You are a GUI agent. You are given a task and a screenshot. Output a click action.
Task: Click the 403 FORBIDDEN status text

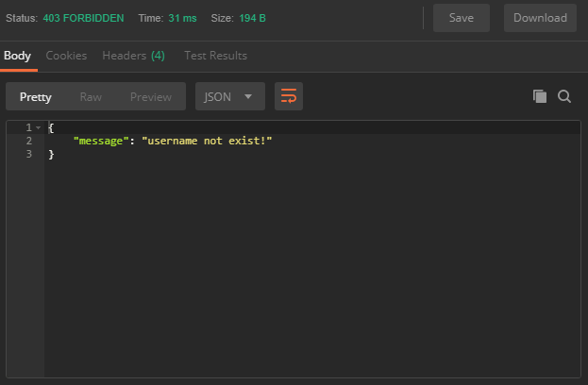click(x=83, y=18)
